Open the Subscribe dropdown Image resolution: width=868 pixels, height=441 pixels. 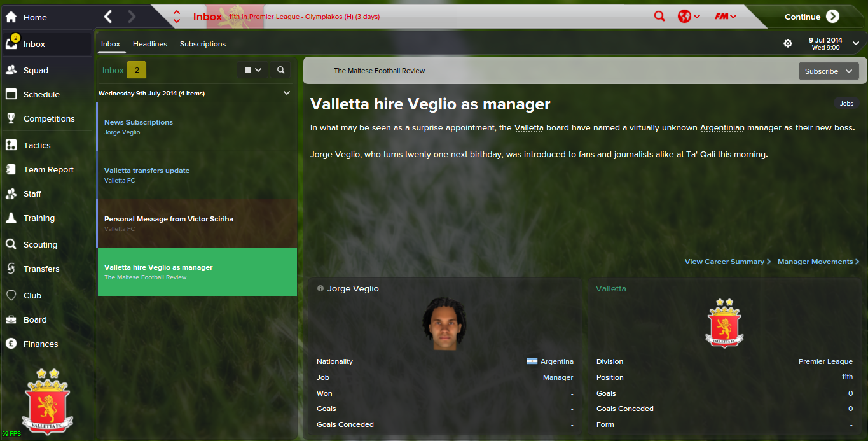829,71
